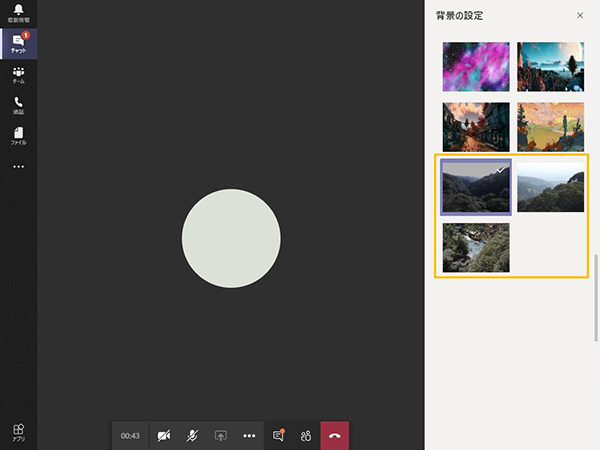600x450 pixels.
Task: Expand the sidebar more apps ellipsis
Action: tap(18, 167)
